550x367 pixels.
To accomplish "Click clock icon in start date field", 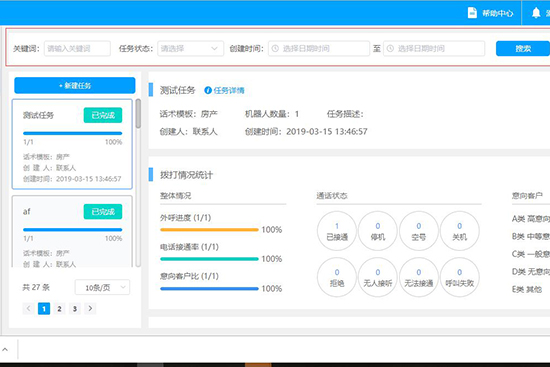I will [275, 48].
